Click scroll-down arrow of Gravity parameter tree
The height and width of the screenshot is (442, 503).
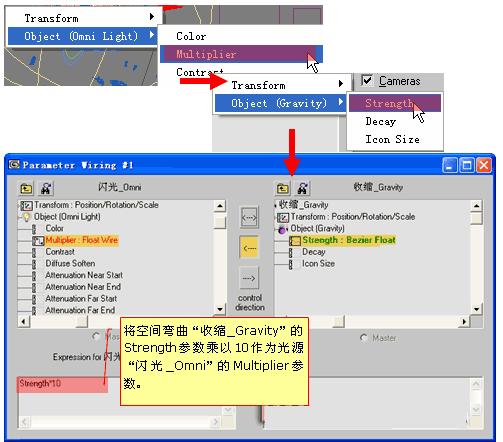pos(476,309)
